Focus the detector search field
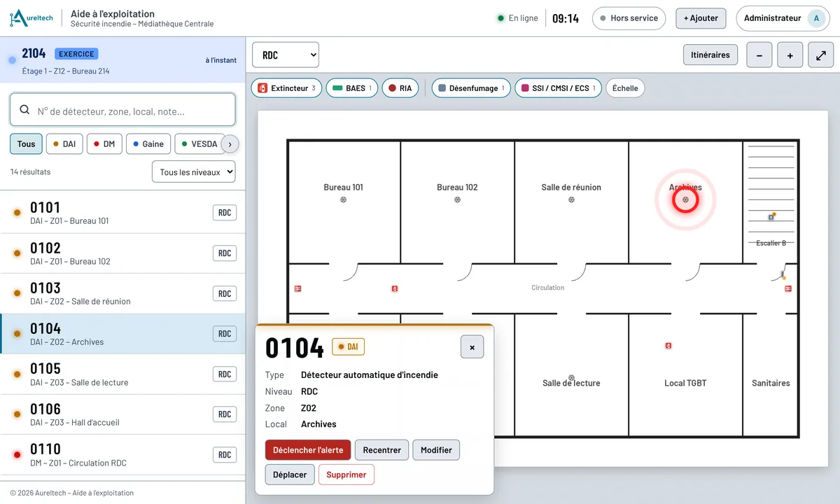The image size is (840, 504). (x=122, y=110)
